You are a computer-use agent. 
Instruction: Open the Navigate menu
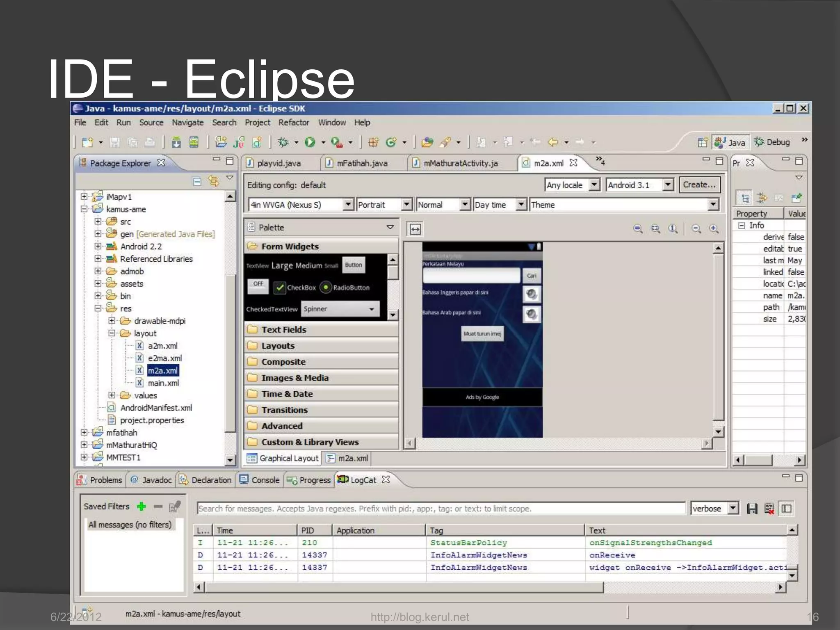click(187, 122)
